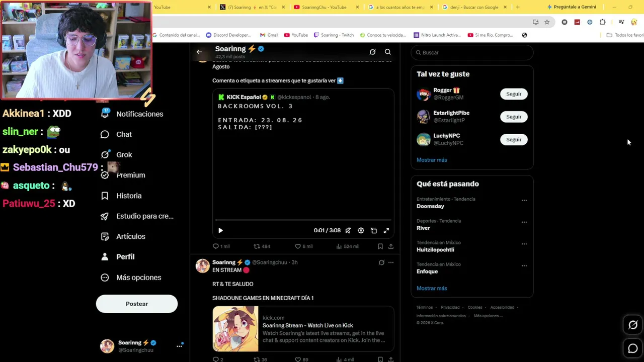
Task: Switch to the denji Buscar con Google tab
Action: pyautogui.click(x=474, y=7)
